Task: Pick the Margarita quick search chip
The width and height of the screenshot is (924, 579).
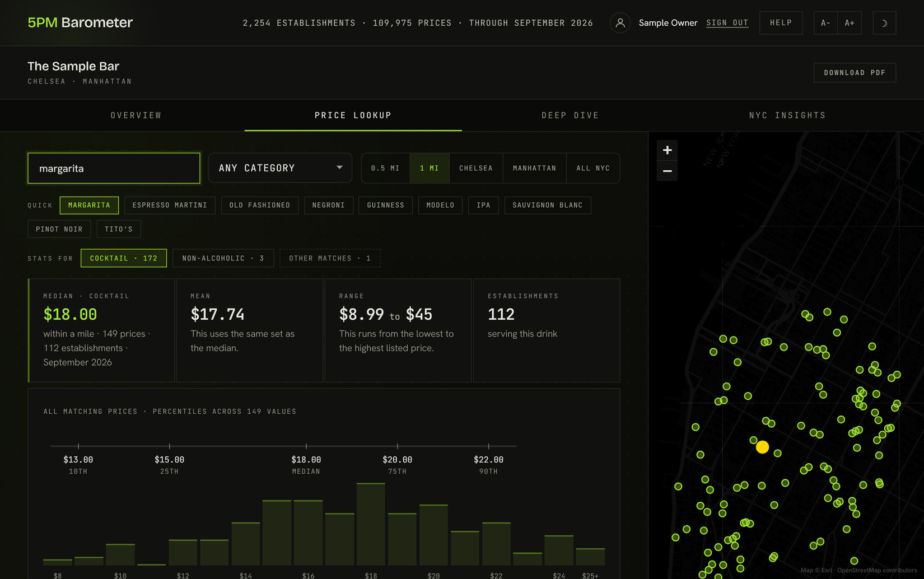Action: [x=89, y=205]
